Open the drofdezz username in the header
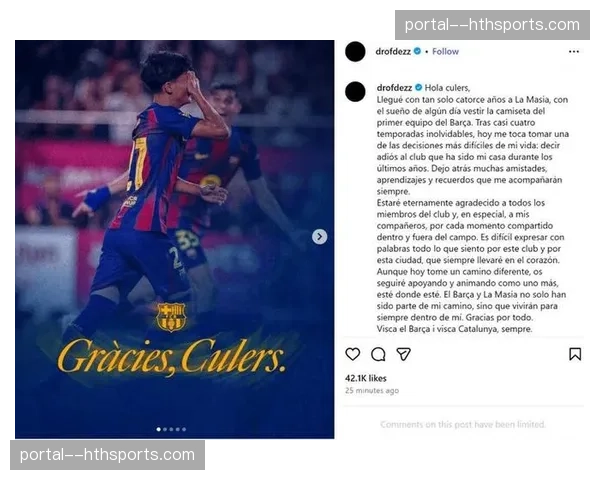The height and width of the screenshot is (480, 600). click(x=393, y=51)
